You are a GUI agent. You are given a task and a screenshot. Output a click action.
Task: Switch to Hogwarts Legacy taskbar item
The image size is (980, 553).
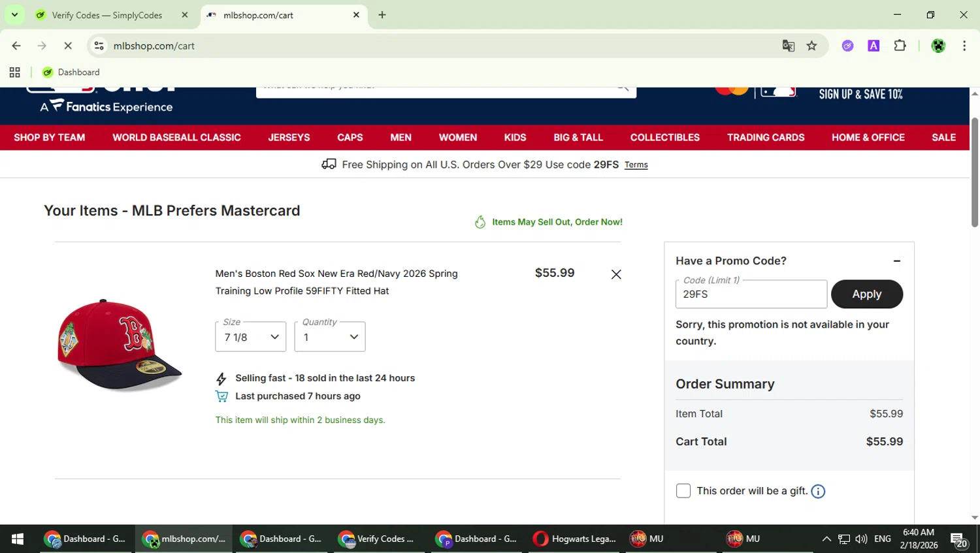[575, 539]
